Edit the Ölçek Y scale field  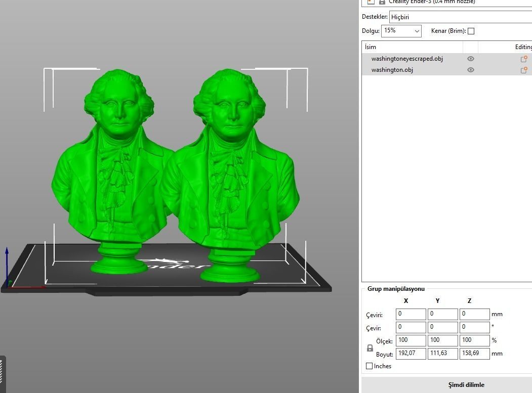[x=443, y=340]
